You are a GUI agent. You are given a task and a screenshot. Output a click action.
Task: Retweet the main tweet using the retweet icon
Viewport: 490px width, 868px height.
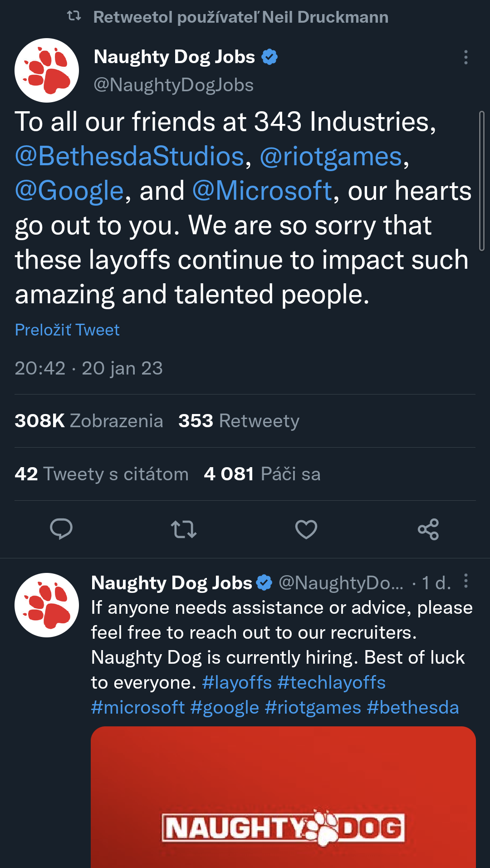click(x=184, y=529)
